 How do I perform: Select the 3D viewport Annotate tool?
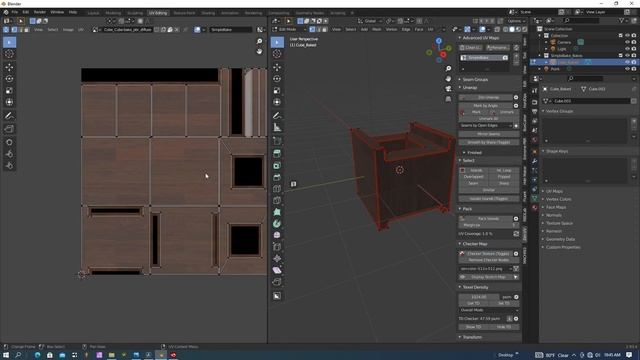click(x=277, y=116)
